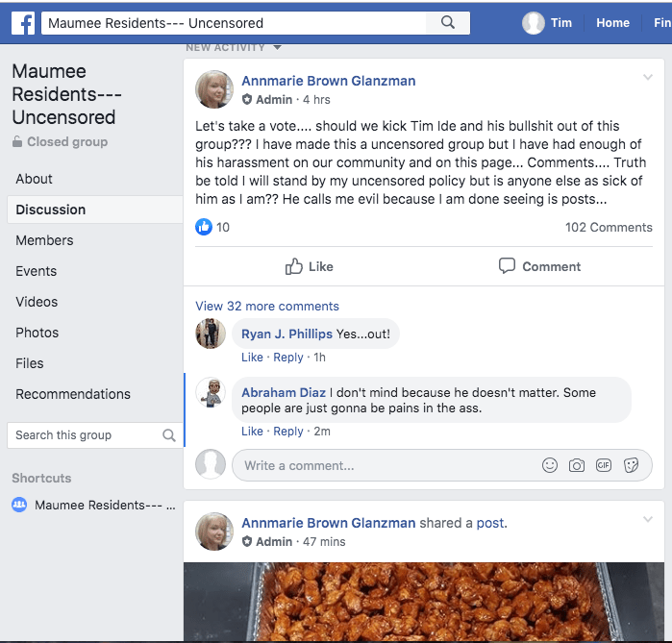Click the Comment button on the post

tap(539, 266)
